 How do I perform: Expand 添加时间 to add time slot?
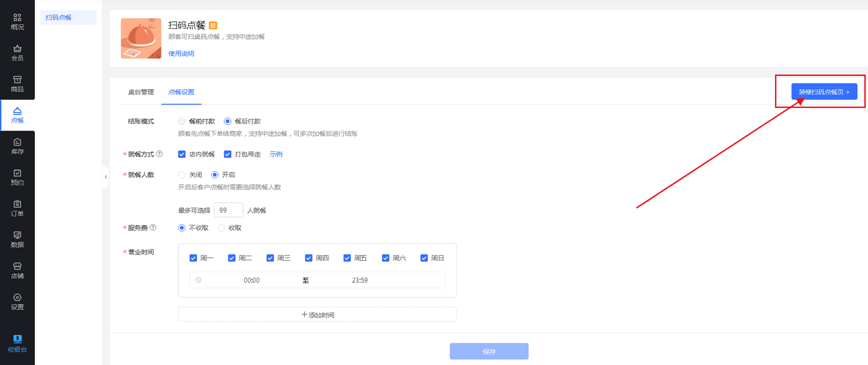[x=317, y=314]
